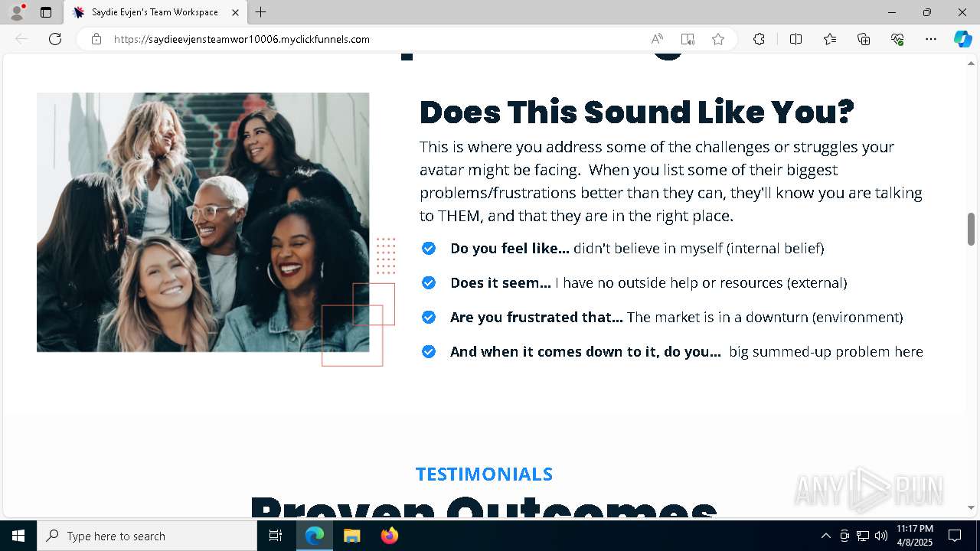The width and height of the screenshot is (980, 551).
Task: Go back to previous page
Action: coord(21,39)
